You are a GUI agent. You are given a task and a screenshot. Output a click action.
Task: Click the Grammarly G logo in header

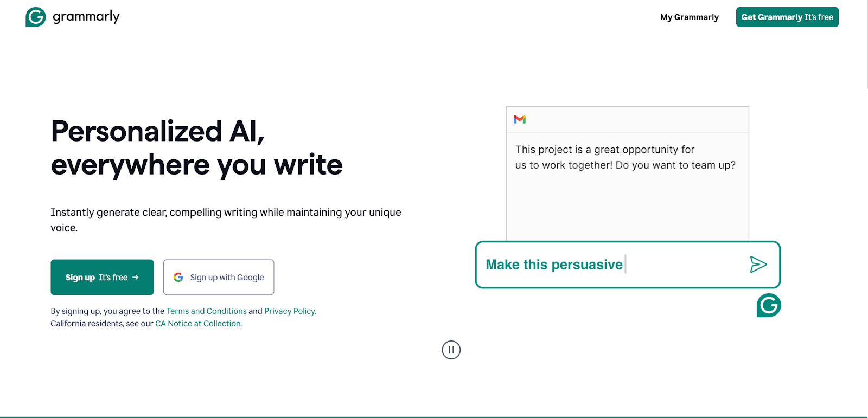36,17
